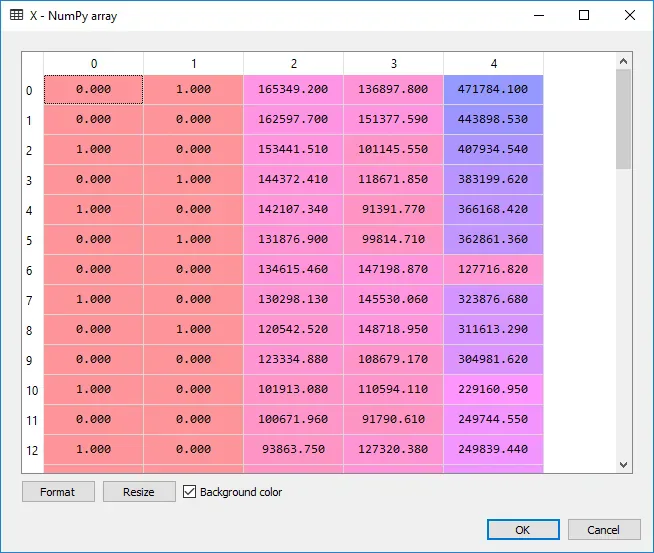This screenshot has width=654, height=553.
Task: Uncheck the Background color checkbox
Action: coord(189,492)
